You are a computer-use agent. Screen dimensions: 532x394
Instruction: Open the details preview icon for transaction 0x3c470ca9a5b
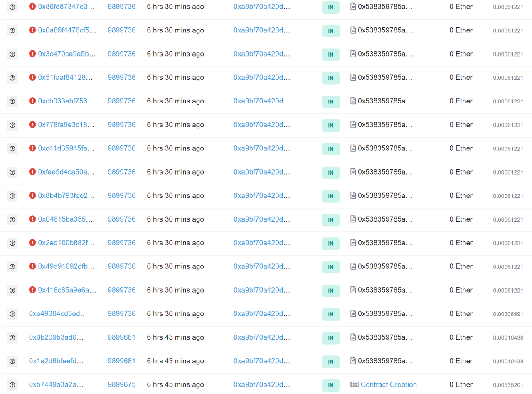[12, 54]
